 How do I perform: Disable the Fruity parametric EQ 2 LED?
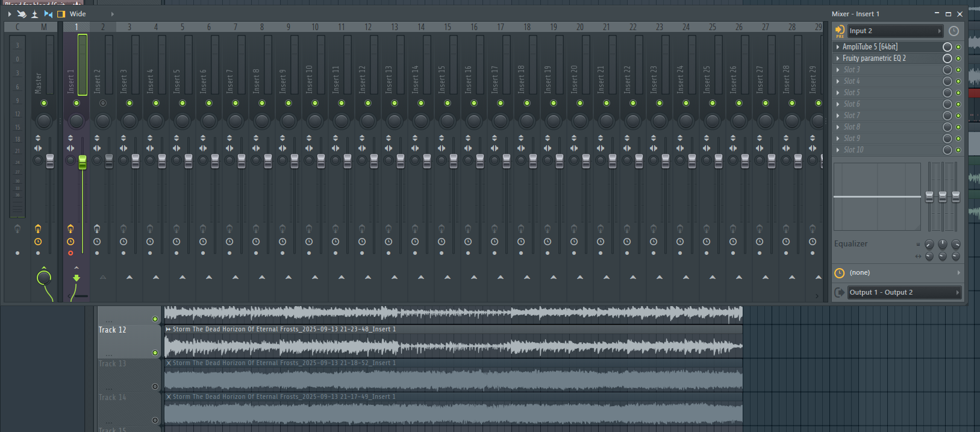pos(958,58)
